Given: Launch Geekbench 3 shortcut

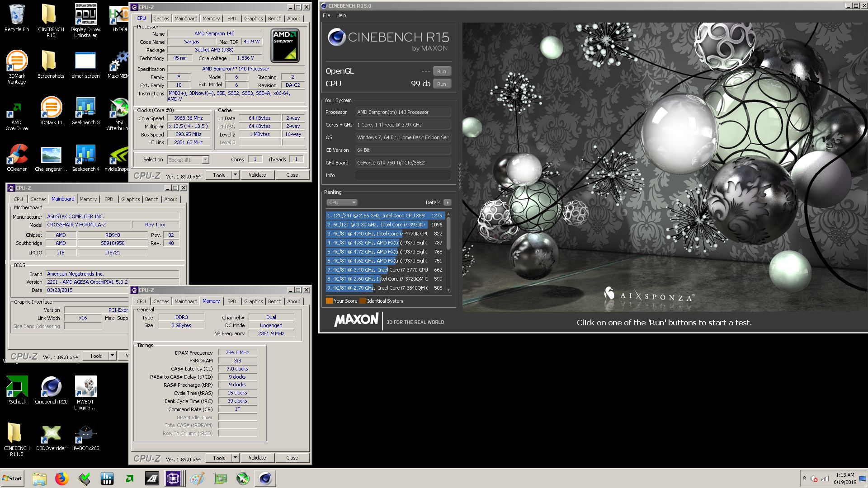Looking at the screenshot, I should pyautogui.click(x=85, y=111).
